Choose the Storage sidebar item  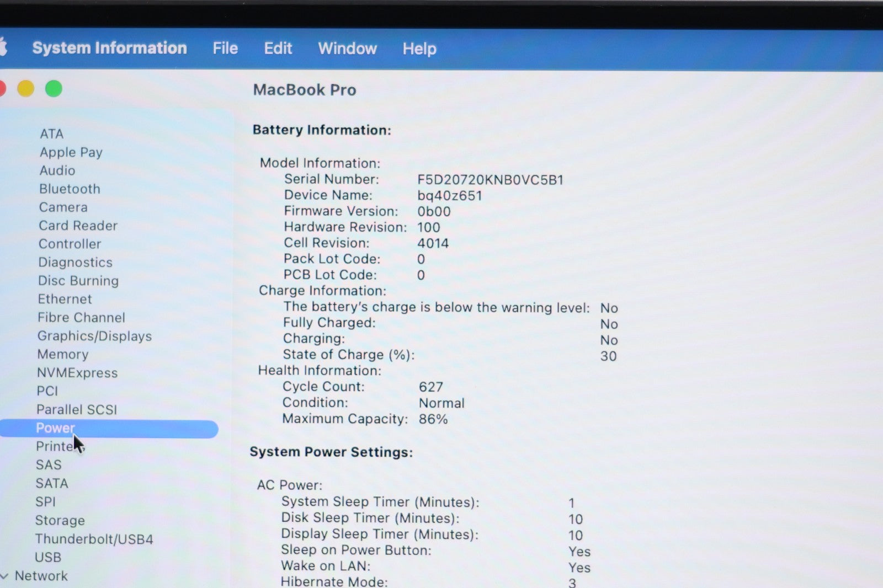tap(60, 520)
